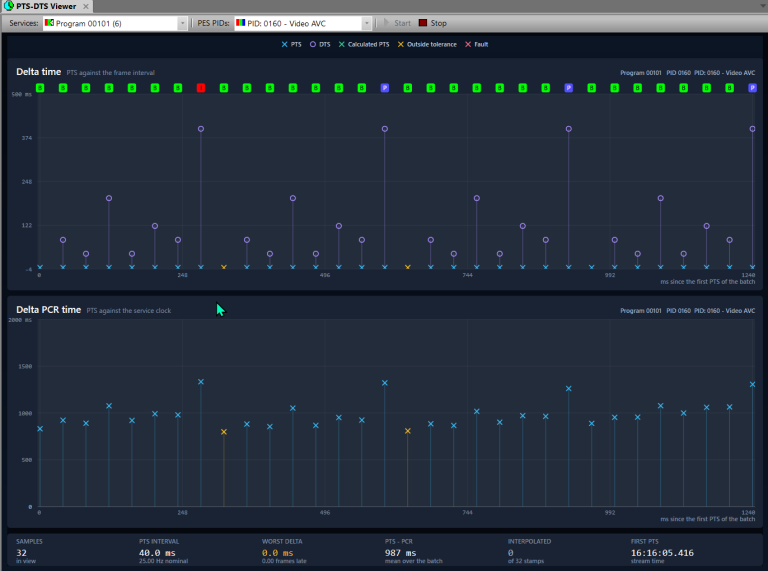Screen dimensions: 768x571
Task: Click the 'PTS against the frame interval' subtitle
Action: click(111, 72)
